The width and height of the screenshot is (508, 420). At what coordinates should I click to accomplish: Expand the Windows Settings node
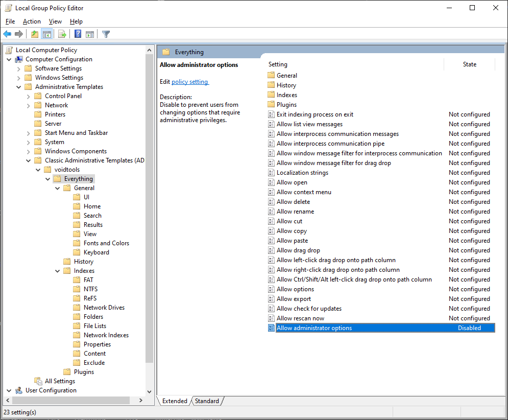pos(18,78)
